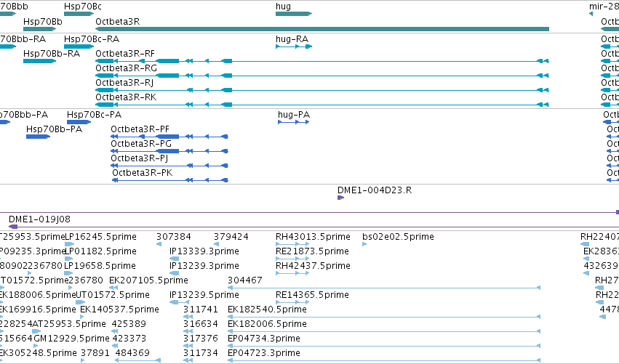The image size is (619, 364).
Task: Click the Octbeta3R-PF protein label
Action: 140,129
